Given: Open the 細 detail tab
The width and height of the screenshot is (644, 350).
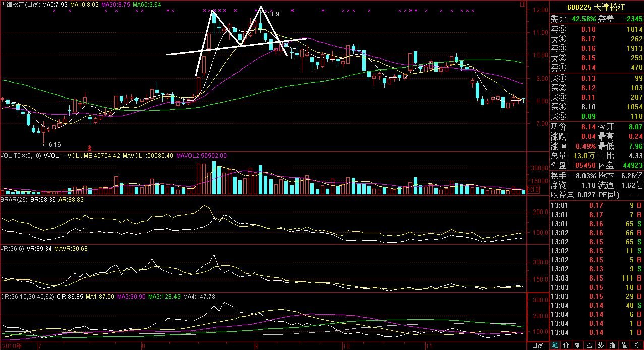Looking at the screenshot, I should point(578,345).
